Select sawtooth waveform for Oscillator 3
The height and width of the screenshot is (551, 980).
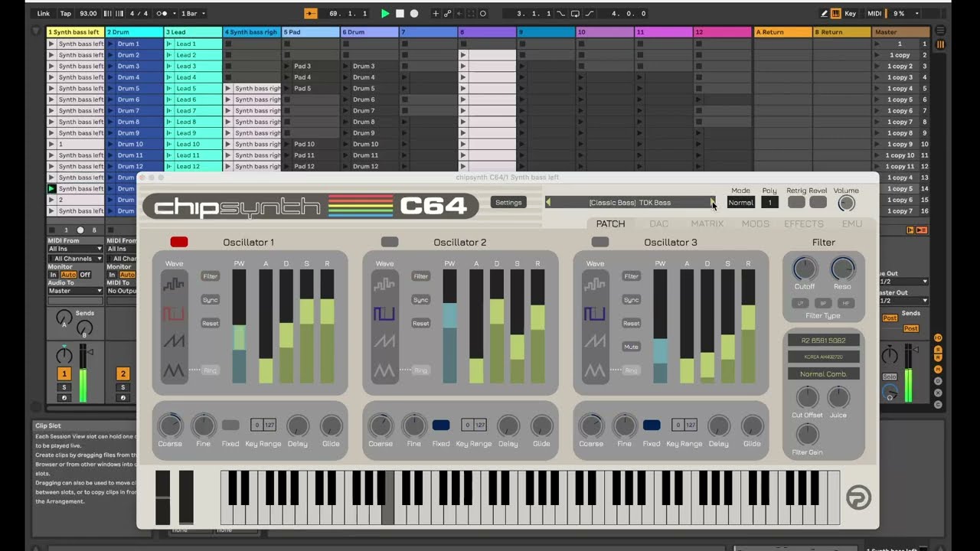[x=595, y=342]
